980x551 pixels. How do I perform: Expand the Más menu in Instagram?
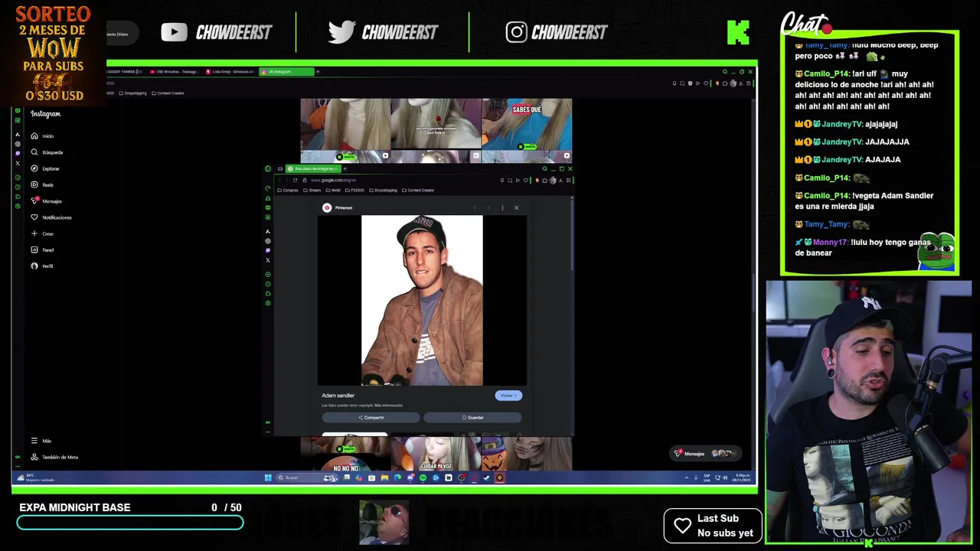[x=41, y=441]
